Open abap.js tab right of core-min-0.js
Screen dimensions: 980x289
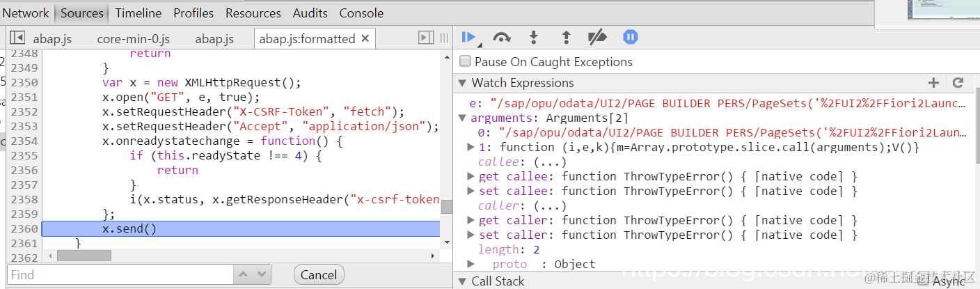[x=214, y=38]
